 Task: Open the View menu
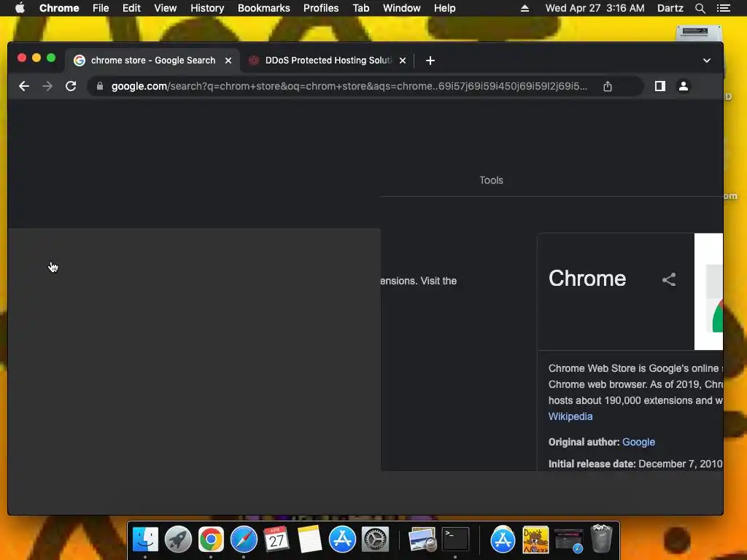coord(166,8)
